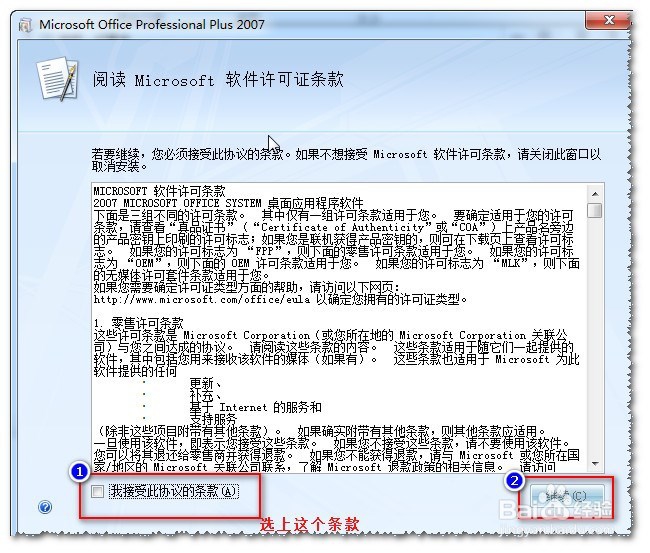The image size is (650, 553).
Task: Click the license document pen icon
Action: [58, 79]
